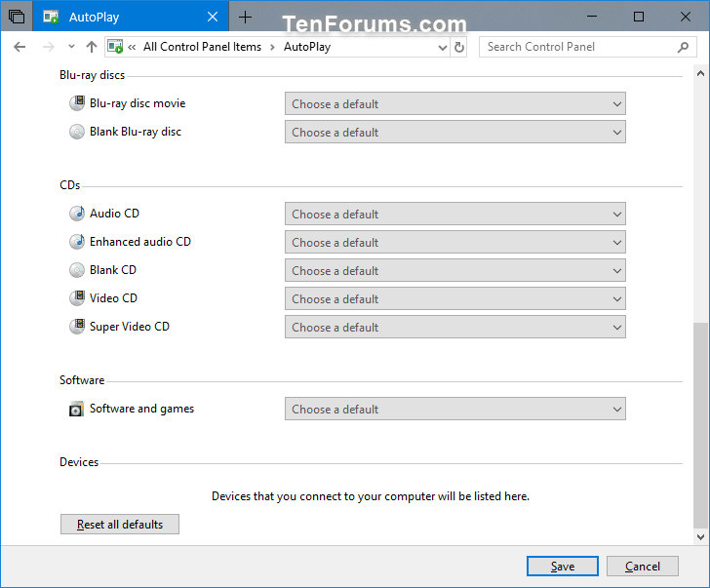
Task: Expand the address bar history dropdown
Action: (443, 47)
